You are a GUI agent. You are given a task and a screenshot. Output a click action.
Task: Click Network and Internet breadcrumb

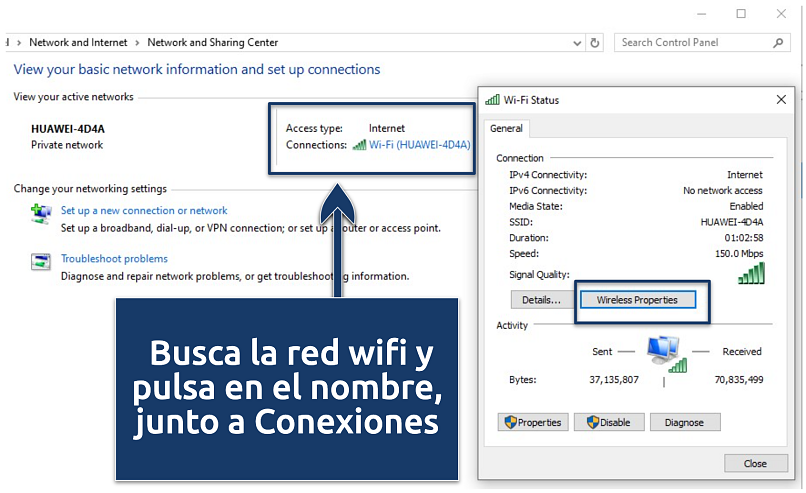click(78, 42)
